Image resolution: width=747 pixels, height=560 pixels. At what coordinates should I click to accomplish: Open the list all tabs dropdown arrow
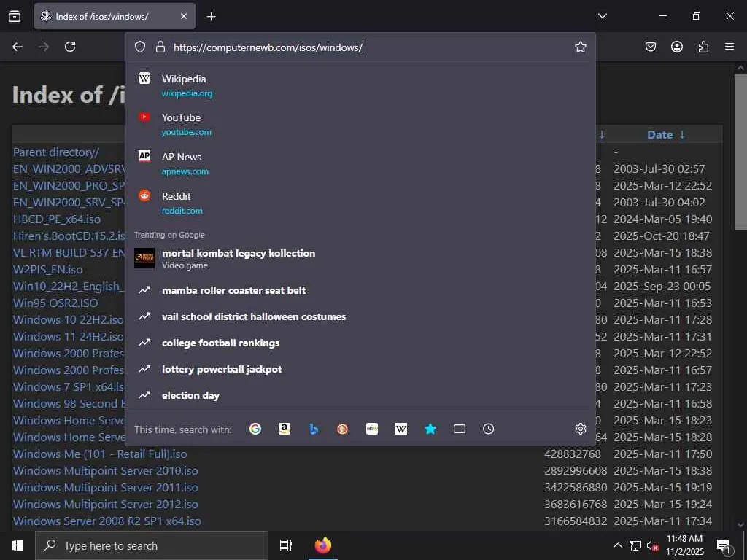point(602,16)
